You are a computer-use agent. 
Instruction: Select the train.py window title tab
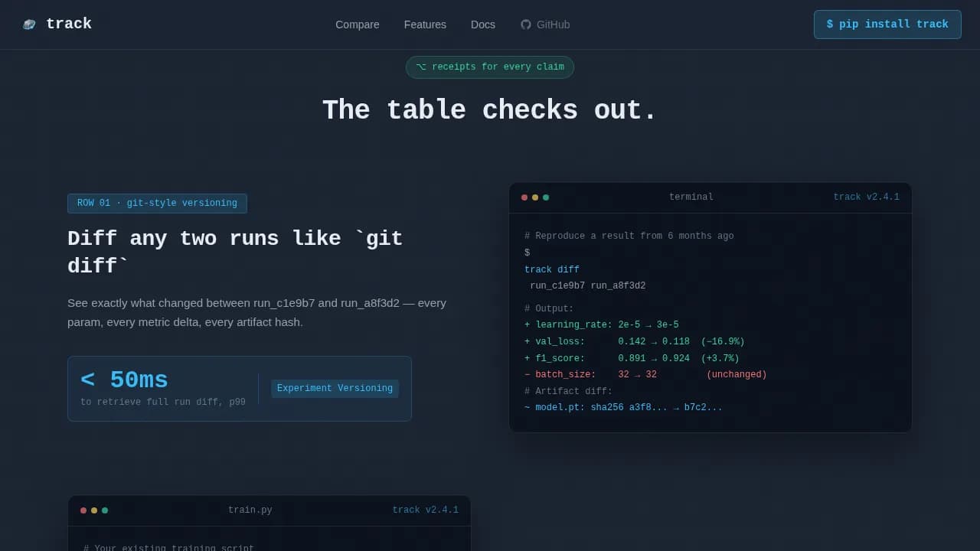coord(250,510)
